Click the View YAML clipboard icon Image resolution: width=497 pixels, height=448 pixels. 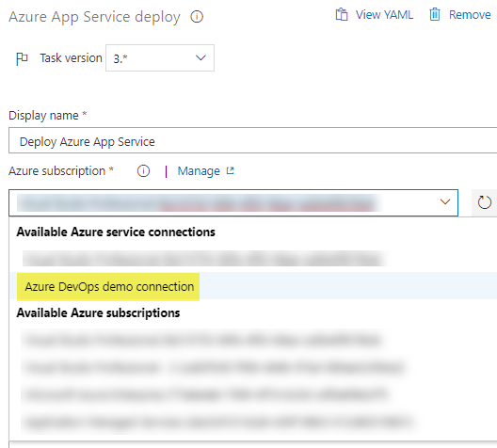(342, 14)
